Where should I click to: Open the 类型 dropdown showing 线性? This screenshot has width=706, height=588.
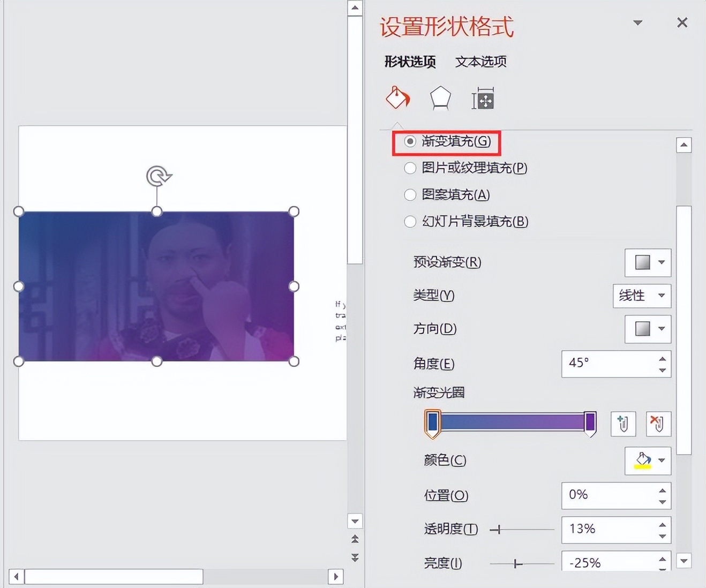(642, 296)
